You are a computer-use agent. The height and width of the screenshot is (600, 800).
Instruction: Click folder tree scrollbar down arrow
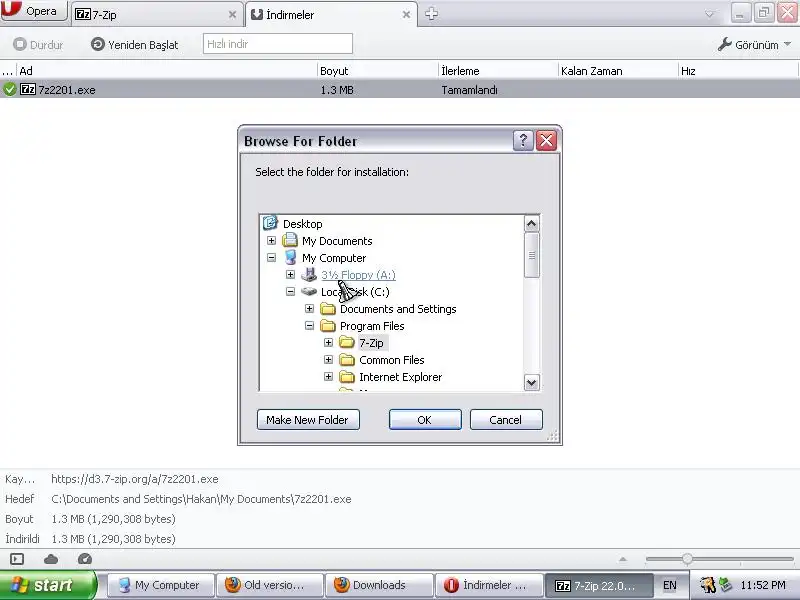(532, 382)
